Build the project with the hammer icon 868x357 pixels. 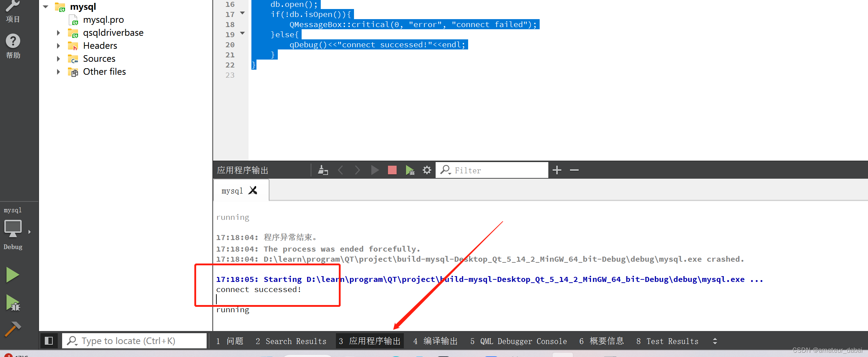click(12, 328)
